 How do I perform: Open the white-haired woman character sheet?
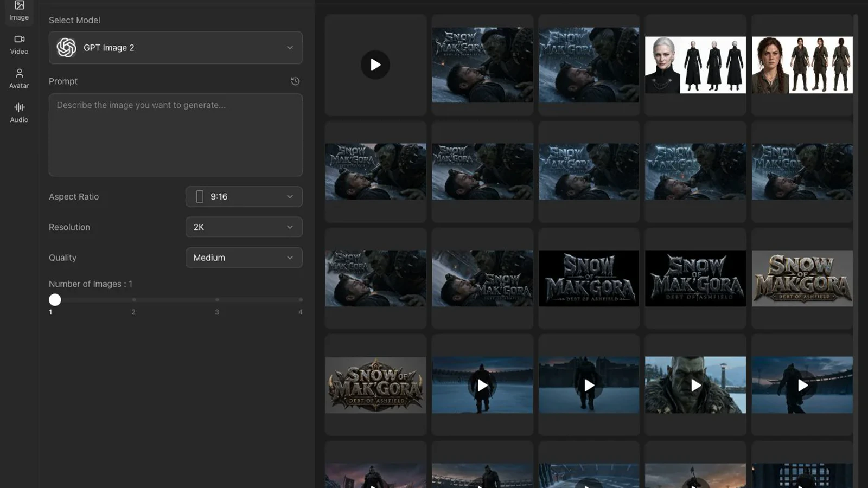[x=695, y=65]
